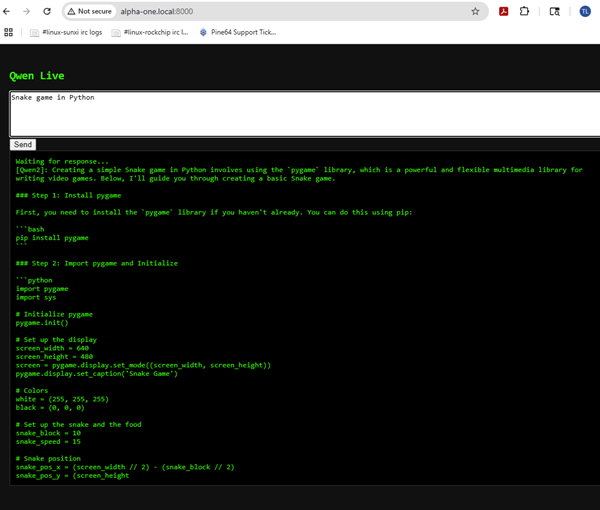Click the '### Step 1: Install pygame' line
The image size is (600, 510).
[x=68, y=196]
